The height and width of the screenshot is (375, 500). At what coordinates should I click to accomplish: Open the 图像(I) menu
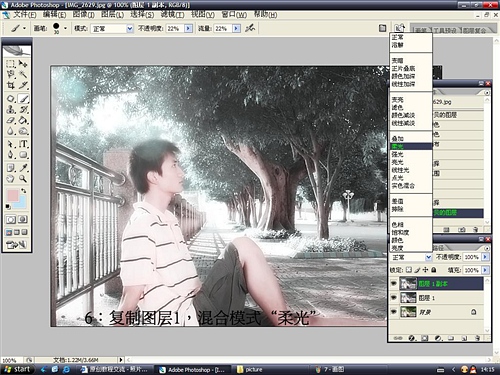[84, 15]
